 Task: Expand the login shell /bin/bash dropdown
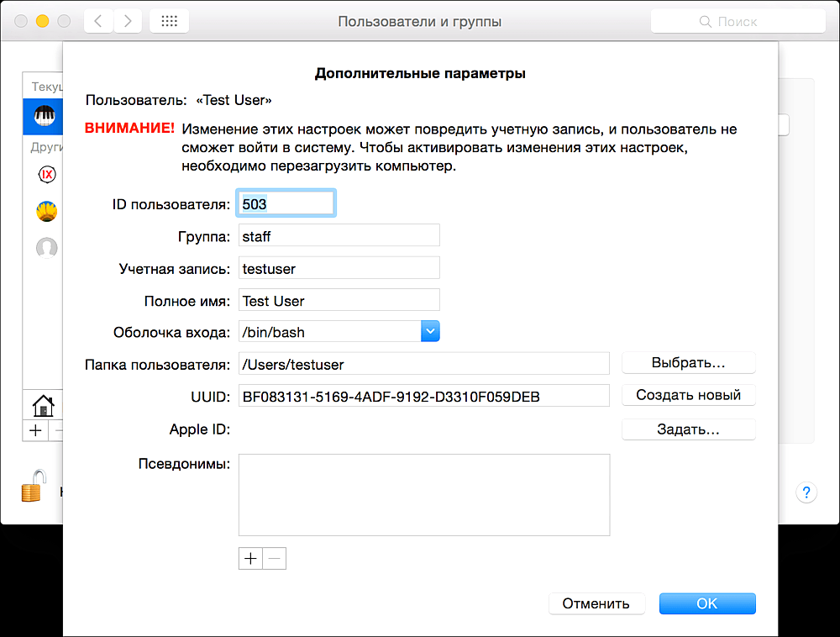[430, 332]
